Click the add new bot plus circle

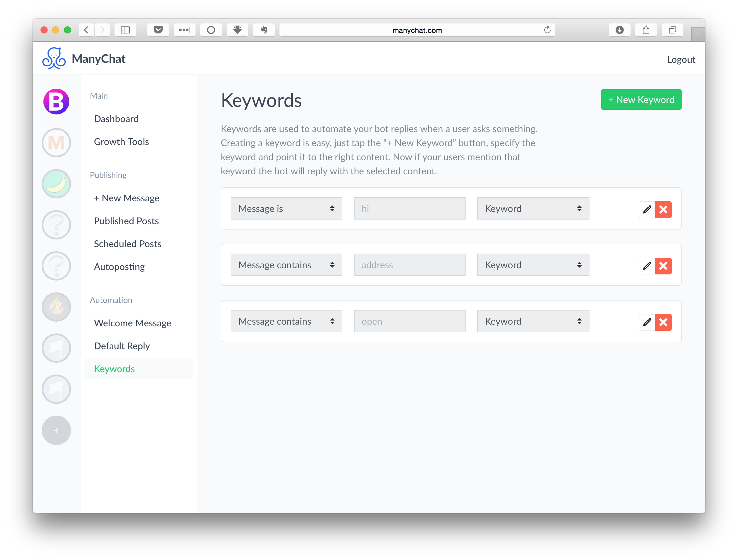tap(56, 430)
